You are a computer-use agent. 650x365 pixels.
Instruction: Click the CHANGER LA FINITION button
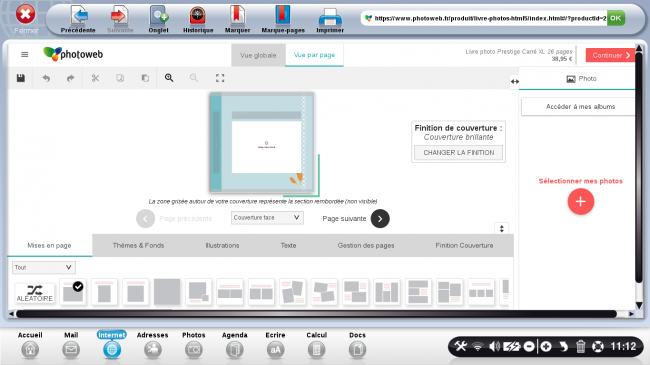point(458,153)
